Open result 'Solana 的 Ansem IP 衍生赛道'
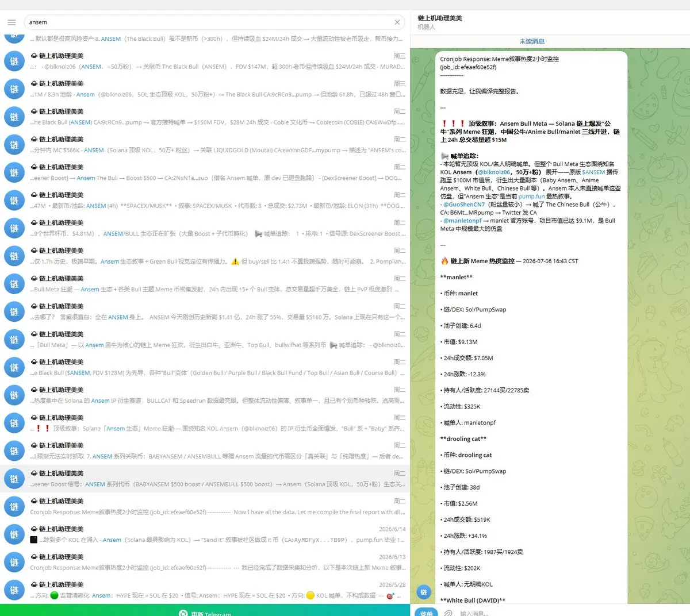690x616 pixels. coord(205,395)
